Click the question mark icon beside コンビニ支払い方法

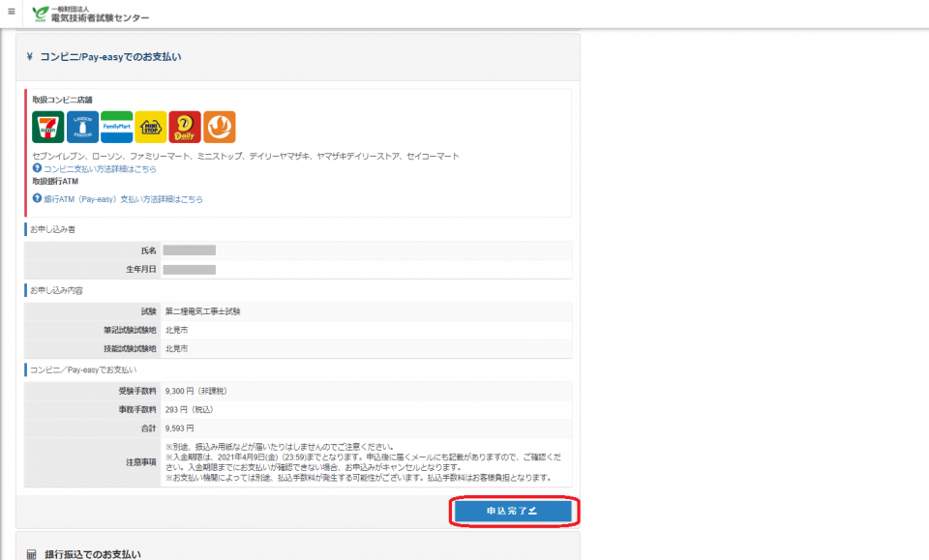coord(37,168)
